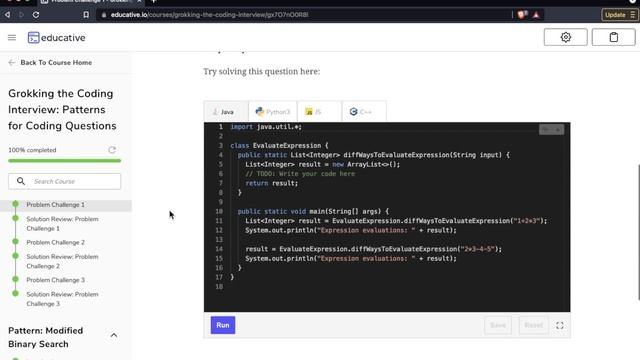Click the "class EvaluateExpression {" code line
This screenshot has height=360, width=640.
(279, 146)
